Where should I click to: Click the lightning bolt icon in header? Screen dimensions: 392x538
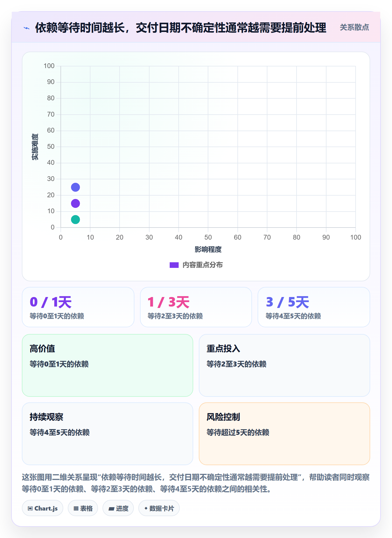[27, 28]
